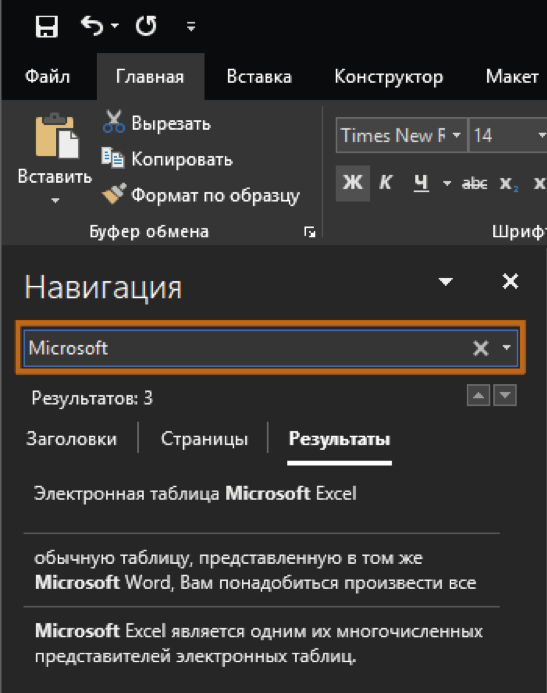Click the Вставить clipboard icon
547x693 pixels.
[57, 136]
